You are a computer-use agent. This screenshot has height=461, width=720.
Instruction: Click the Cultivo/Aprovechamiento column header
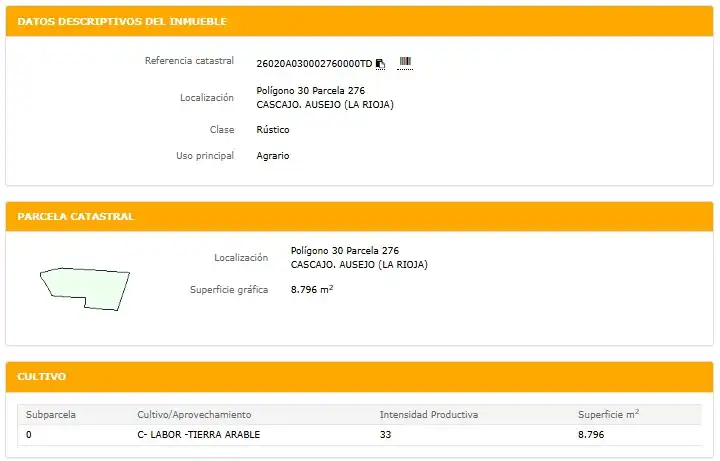pos(194,415)
